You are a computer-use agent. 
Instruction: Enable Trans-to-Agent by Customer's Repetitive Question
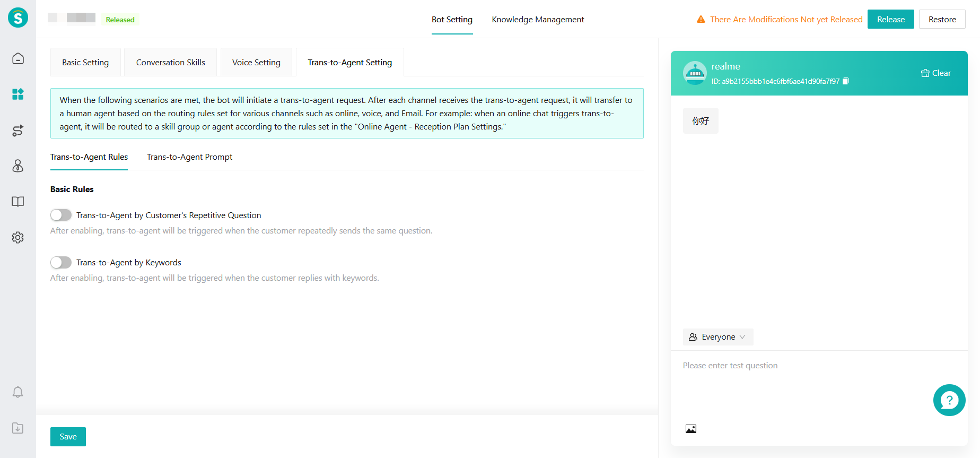[61, 215]
